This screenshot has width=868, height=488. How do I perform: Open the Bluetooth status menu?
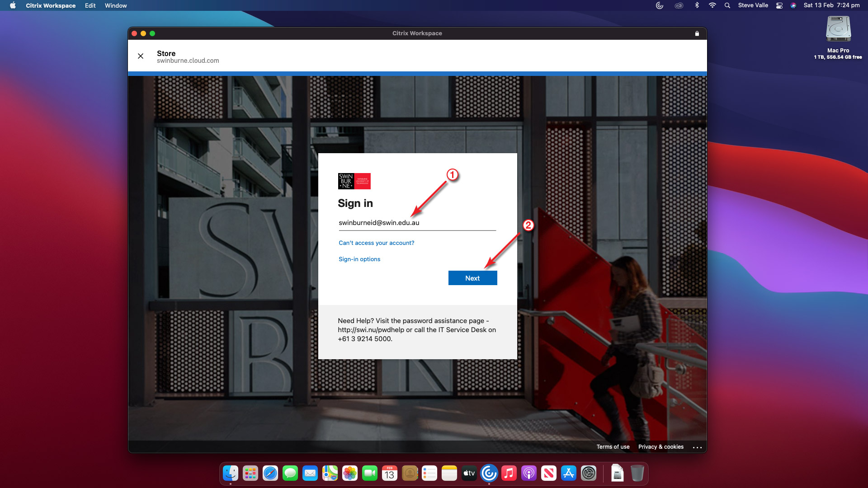pos(697,5)
